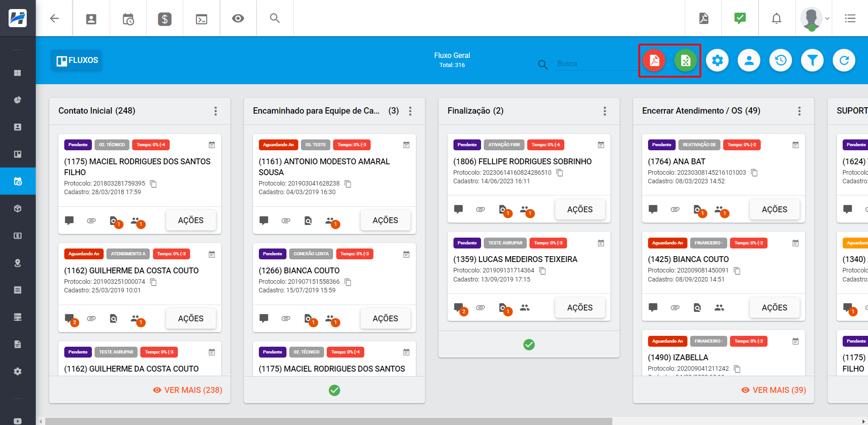The image size is (868, 425).
Task: Open the notifications bell
Action: [777, 19]
